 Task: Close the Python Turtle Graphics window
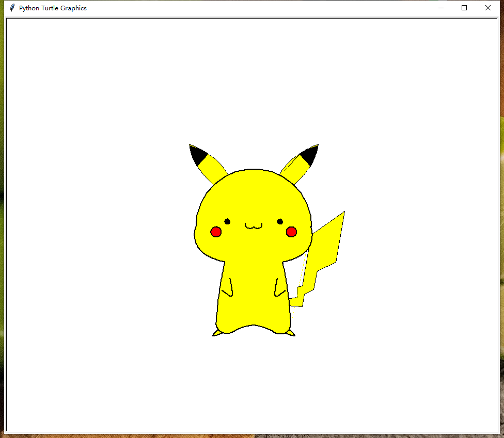[x=487, y=8]
